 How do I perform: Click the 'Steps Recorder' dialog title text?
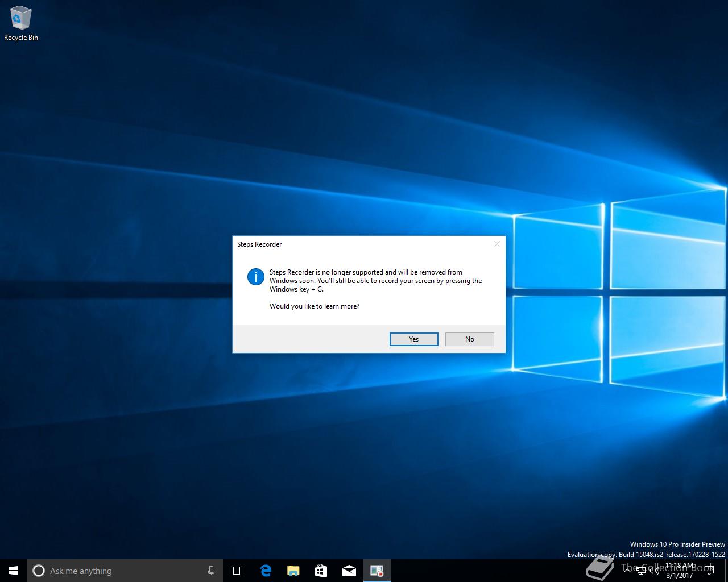[259, 244]
